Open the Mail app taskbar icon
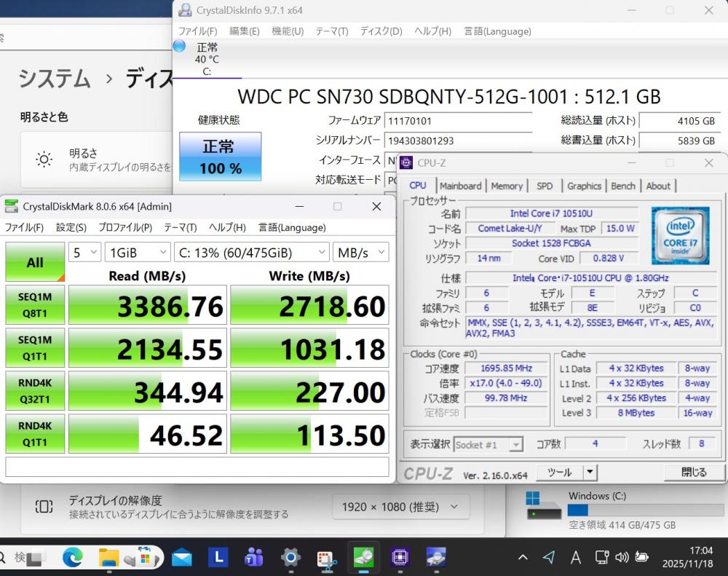 click(x=181, y=558)
